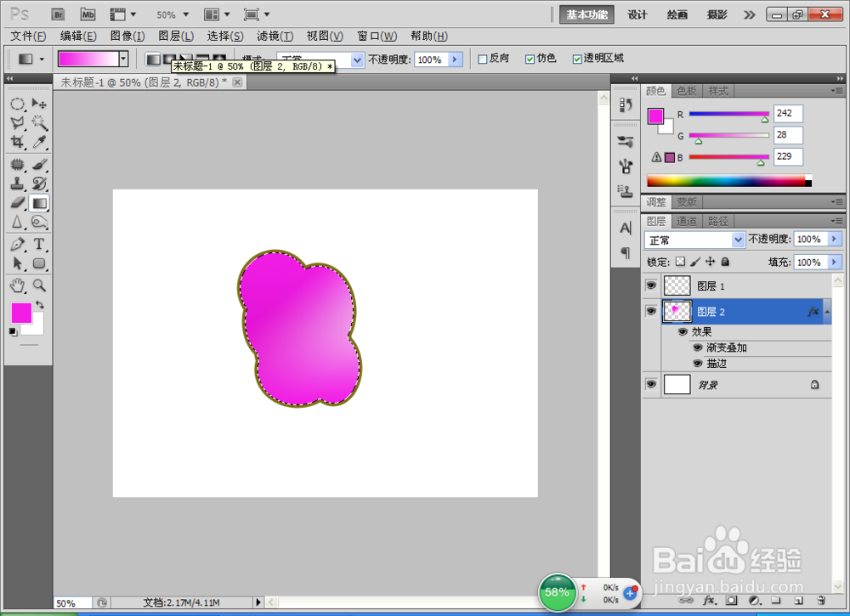The height and width of the screenshot is (616, 850).
Task: Launch Bridge with the Br icon
Action: pos(58,14)
